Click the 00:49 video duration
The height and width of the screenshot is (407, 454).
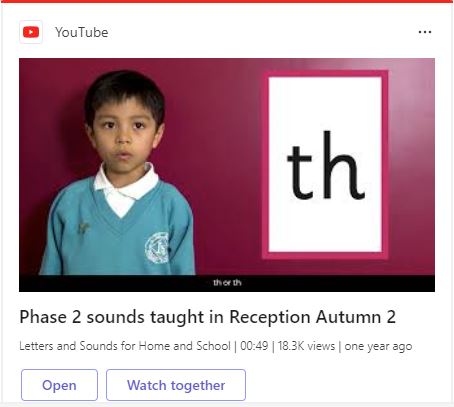pos(254,346)
